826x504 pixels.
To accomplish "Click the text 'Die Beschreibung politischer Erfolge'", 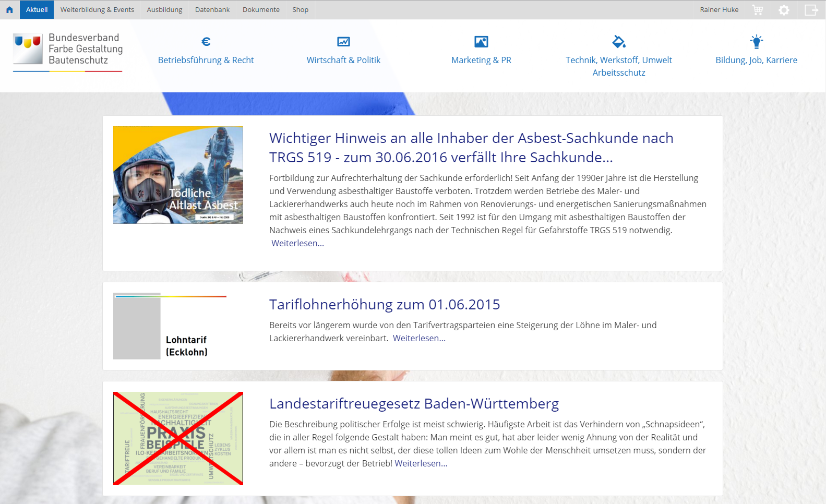I will coord(340,424).
